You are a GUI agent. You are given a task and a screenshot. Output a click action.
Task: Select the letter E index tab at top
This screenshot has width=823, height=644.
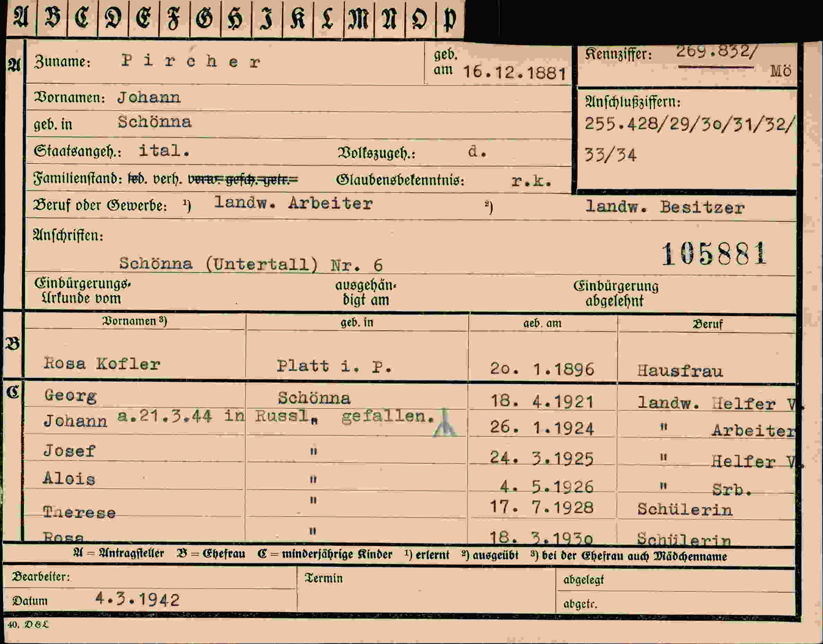[x=144, y=18]
